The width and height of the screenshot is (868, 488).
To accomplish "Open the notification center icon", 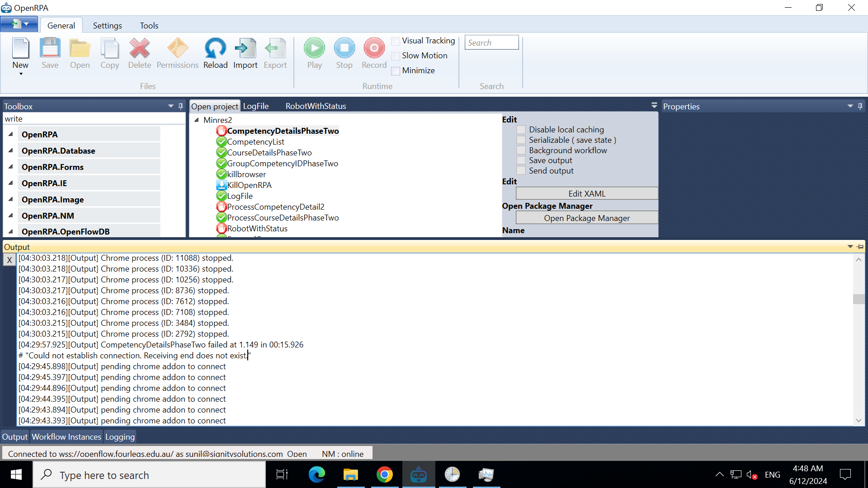I will coord(845,474).
